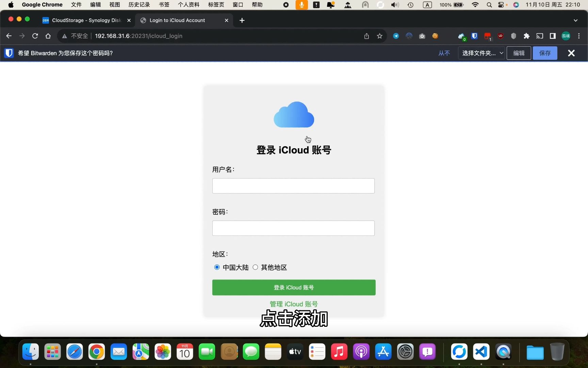Open Visual Studio Code from Dock
Viewport: 588px width, 368px height.
[481, 352]
